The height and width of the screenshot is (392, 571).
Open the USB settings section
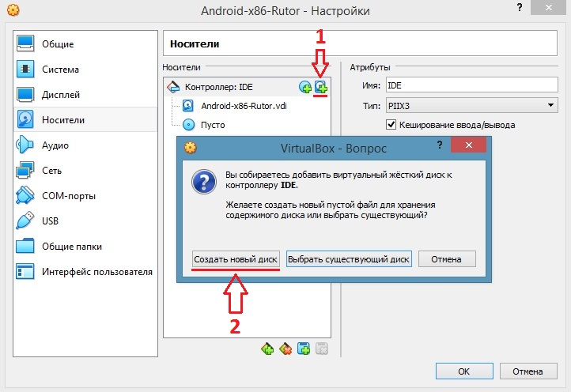coord(50,221)
